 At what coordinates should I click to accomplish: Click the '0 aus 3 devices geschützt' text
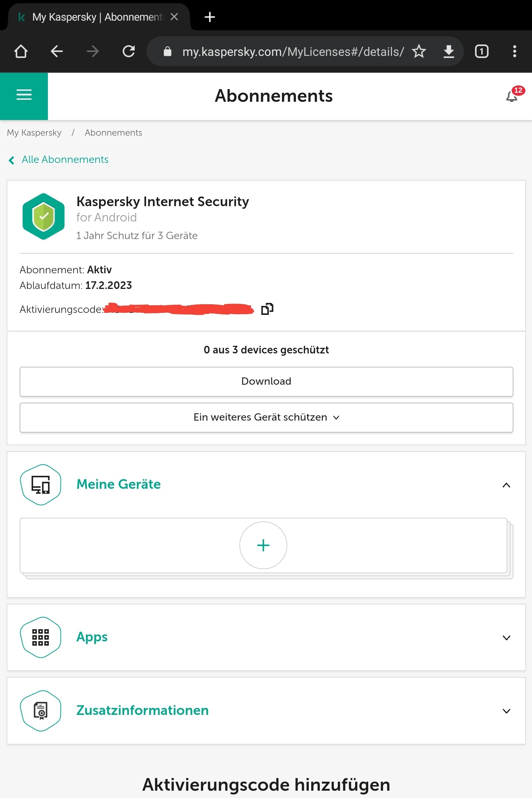(266, 350)
